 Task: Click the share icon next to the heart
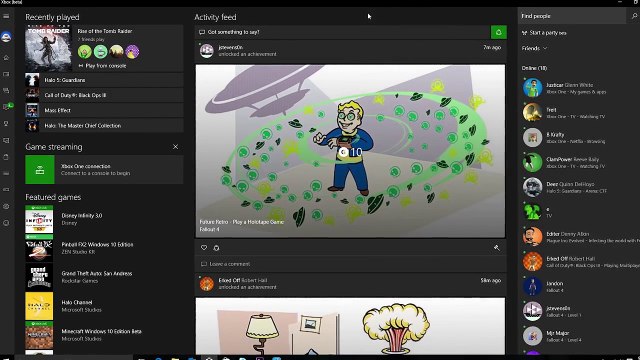[x=216, y=248]
